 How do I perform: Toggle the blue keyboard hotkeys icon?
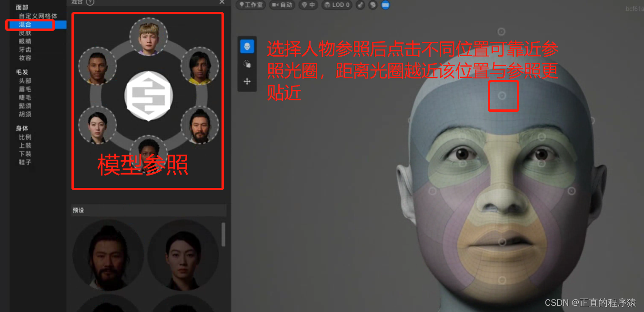385,5
